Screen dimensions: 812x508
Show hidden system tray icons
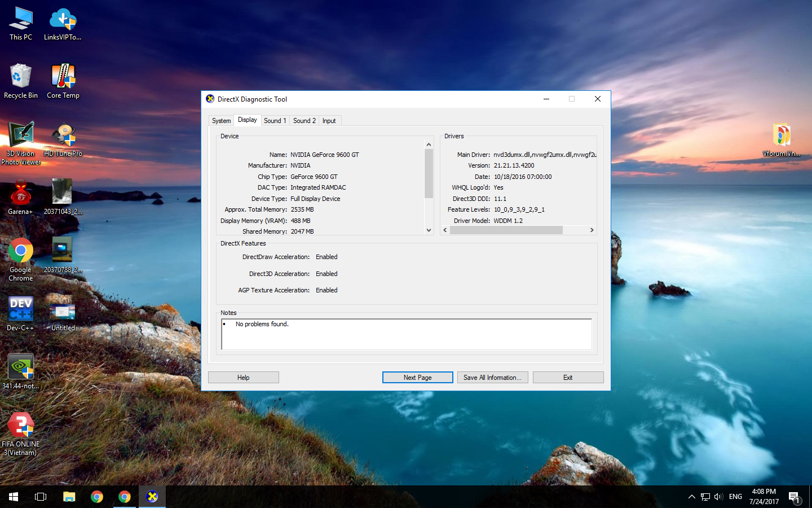click(691, 497)
